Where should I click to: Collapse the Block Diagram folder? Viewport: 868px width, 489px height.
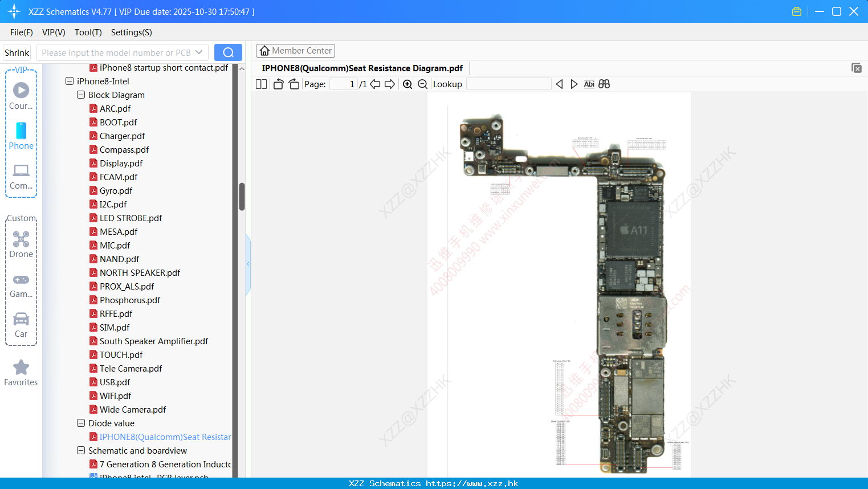(x=81, y=95)
